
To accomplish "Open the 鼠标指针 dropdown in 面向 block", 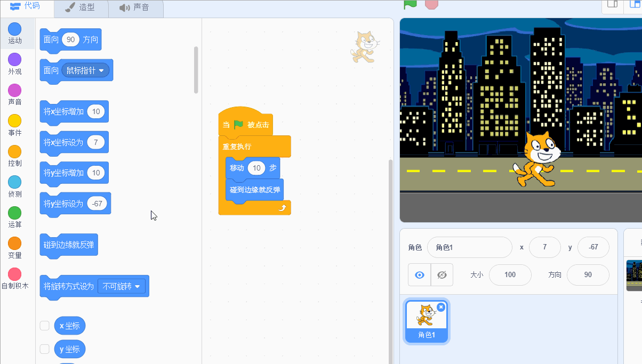I will 86,70.
